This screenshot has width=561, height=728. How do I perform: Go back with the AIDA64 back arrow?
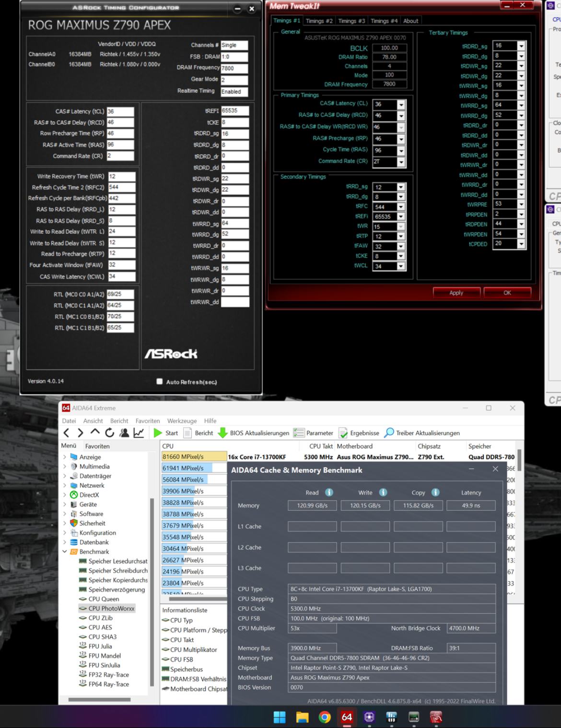point(67,433)
